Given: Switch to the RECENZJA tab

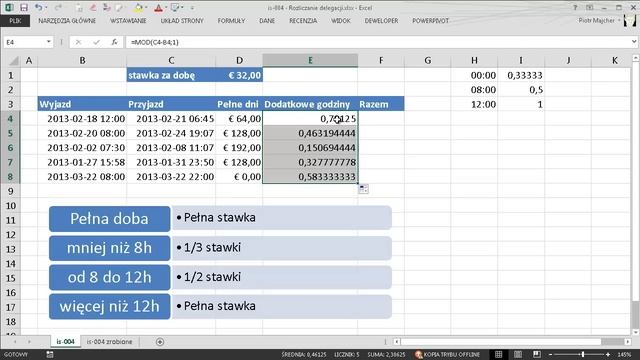Looking at the screenshot, I should pyautogui.click(x=303, y=20).
